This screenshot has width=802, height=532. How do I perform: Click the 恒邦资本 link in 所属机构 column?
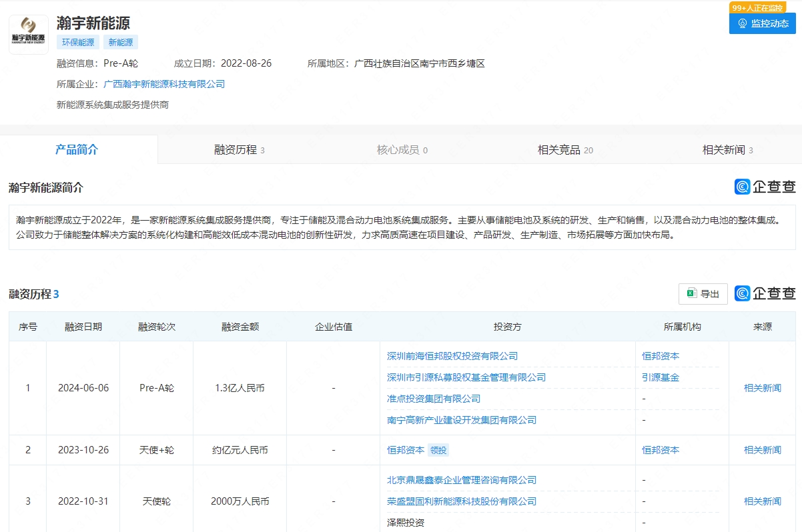660,356
